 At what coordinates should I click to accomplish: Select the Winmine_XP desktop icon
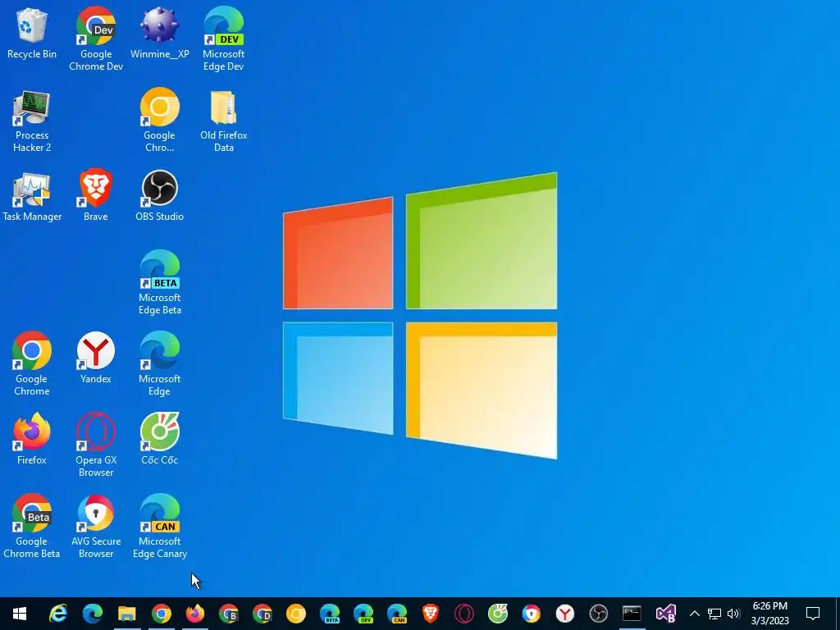(x=160, y=33)
